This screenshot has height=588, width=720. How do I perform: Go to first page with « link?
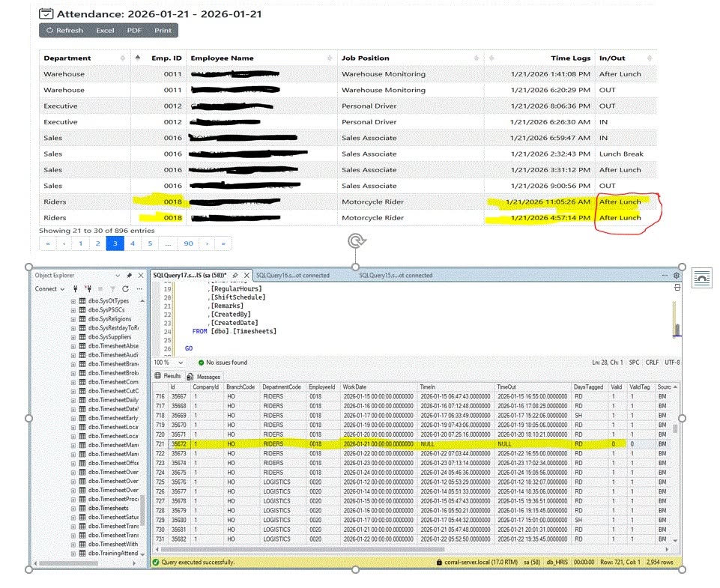[48, 243]
